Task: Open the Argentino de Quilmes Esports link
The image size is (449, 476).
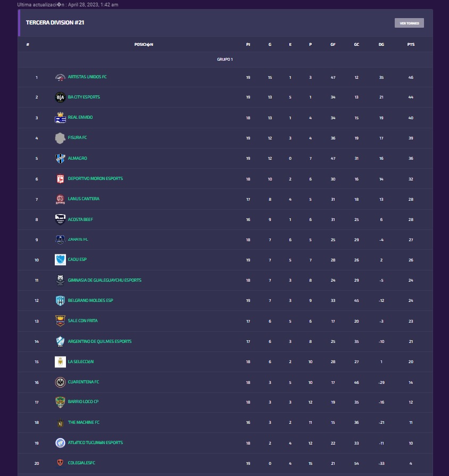Action: (99, 341)
